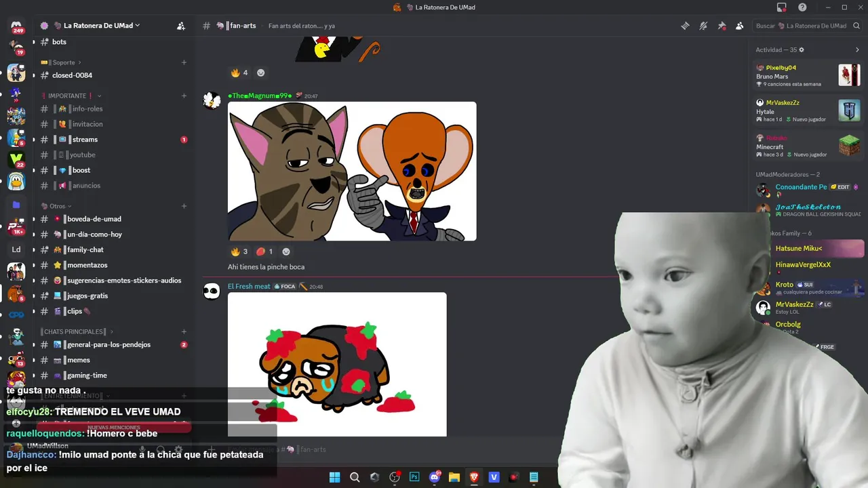
Task: Open the family-chat channel
Action: click(x=114, y=249)
